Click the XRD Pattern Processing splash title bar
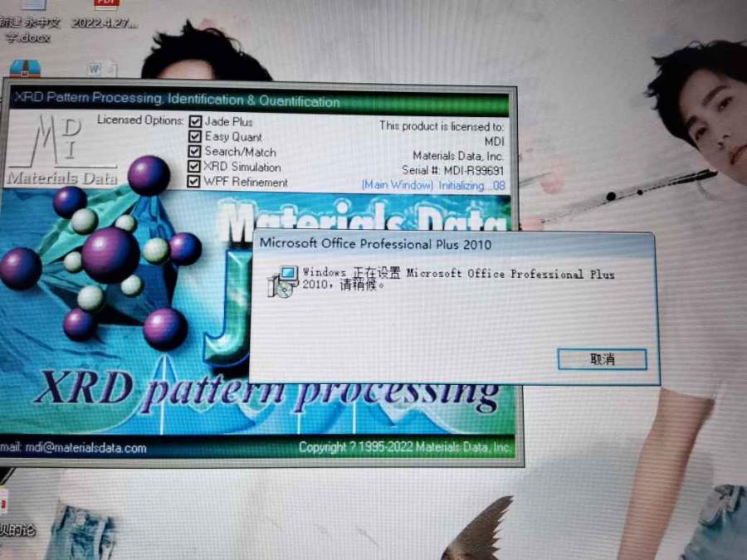This screenshot has height=560, width=747. pyautogui.click(x=259, y=100)
